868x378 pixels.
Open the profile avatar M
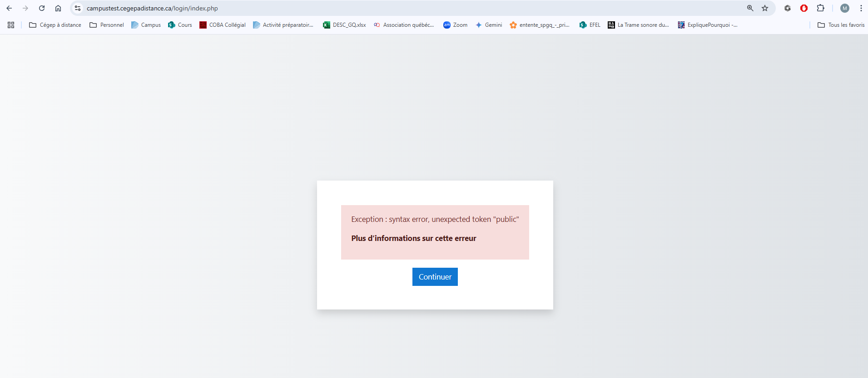pyautogui.click(x=845, y=8)
